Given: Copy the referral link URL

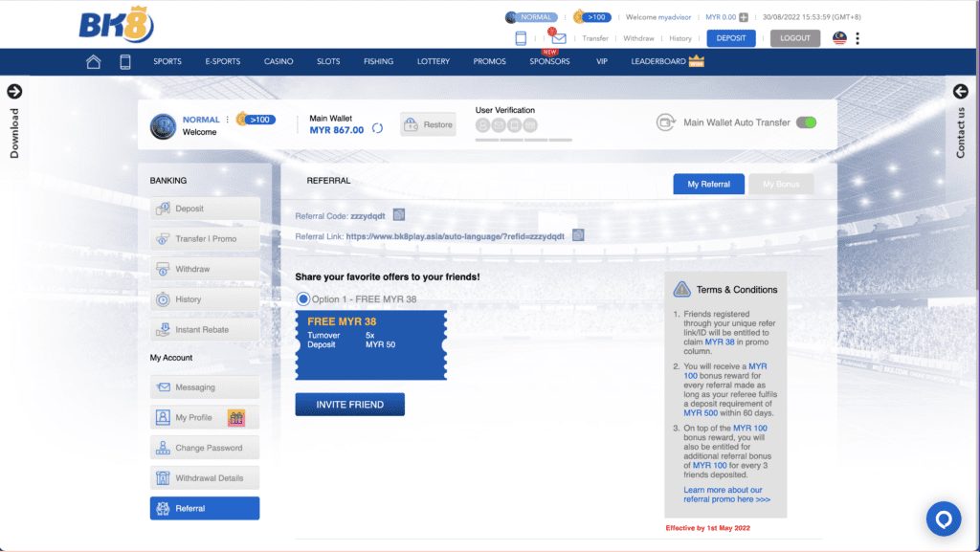Looking at the screenshot, I should pos(578,234).
